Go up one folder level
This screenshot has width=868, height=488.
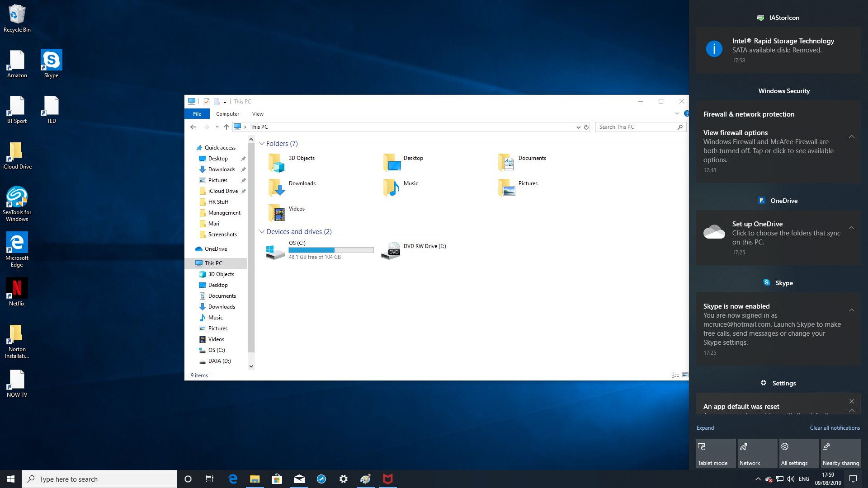[x=226, y=127]
